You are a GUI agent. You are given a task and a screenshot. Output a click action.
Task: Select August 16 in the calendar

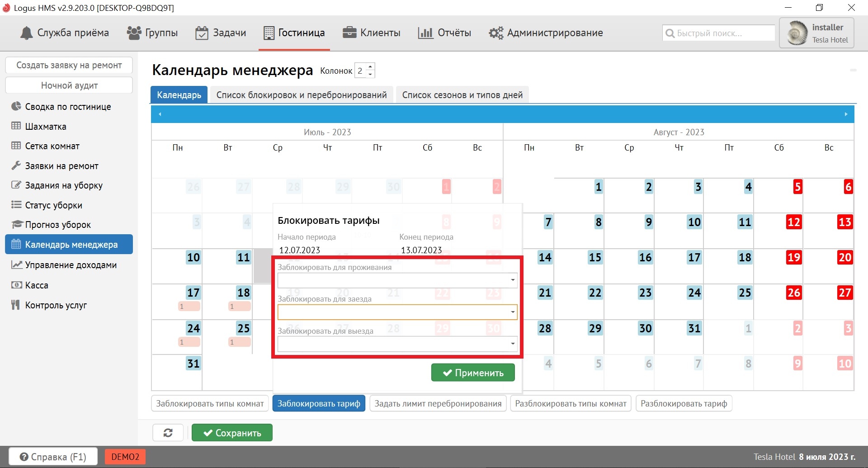point(645,257)
